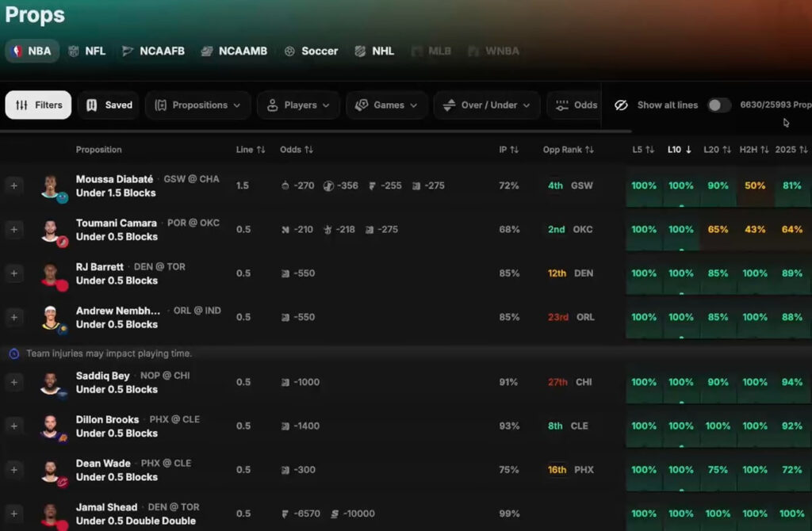Open the Players dropdown
812x531 pixels.
click(298, 105)
